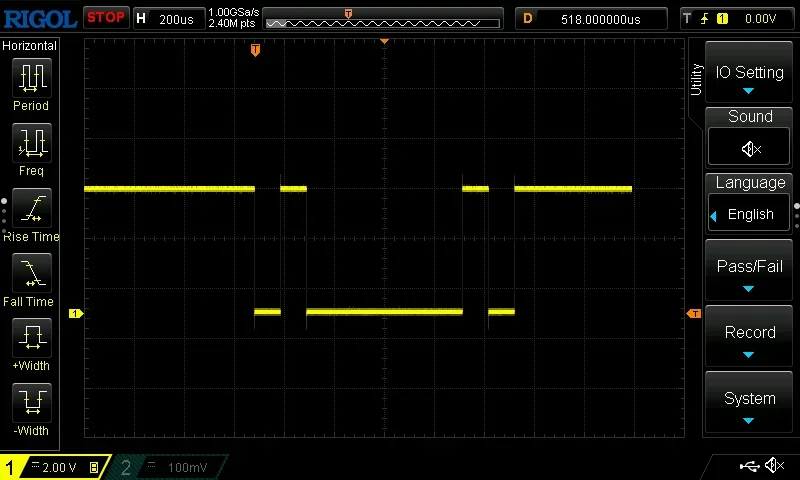The width and height of the screenshot is (800, 480).
Task: Click the trigger rising edge icon
Action: pos(705,19)
